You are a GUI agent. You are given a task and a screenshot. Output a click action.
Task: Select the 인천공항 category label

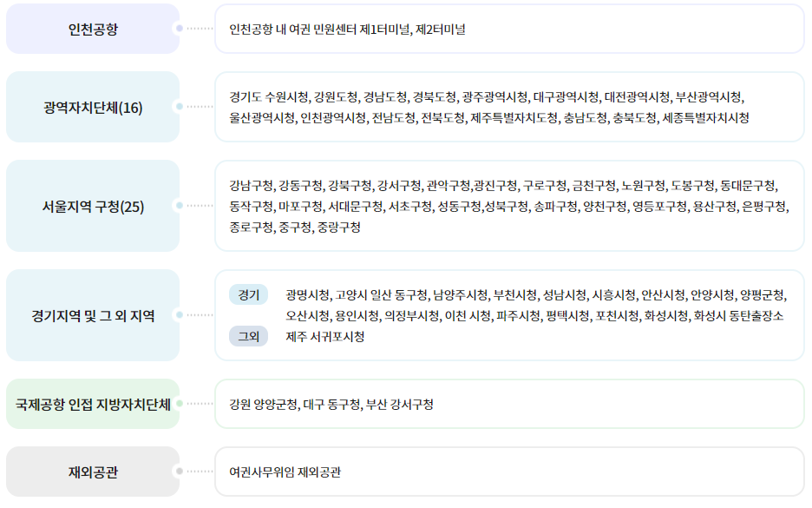93,27
